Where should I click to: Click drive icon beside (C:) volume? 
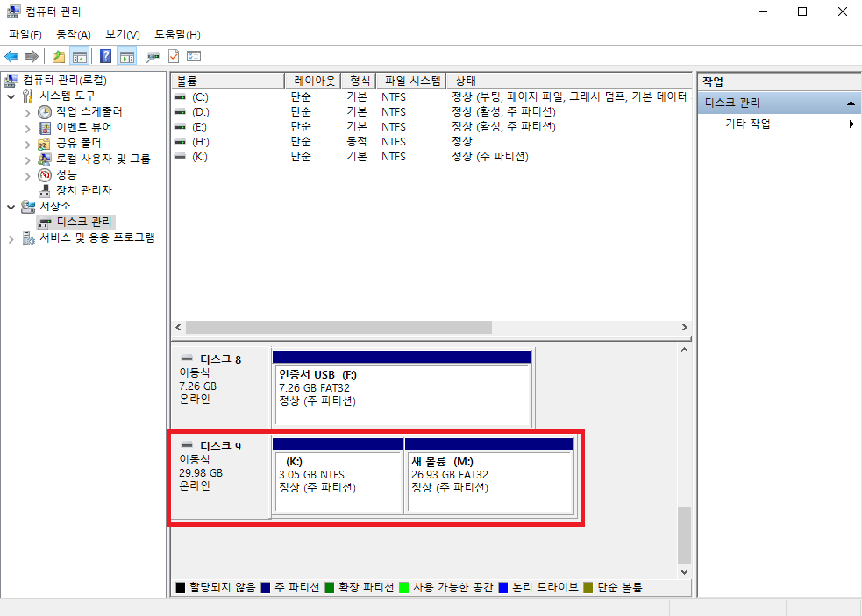180,96
